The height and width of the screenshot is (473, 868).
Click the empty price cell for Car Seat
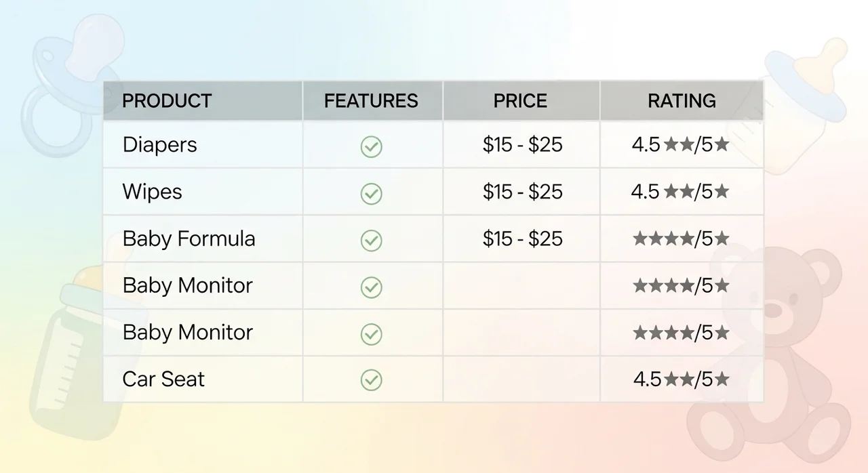[x=521, y=379]
